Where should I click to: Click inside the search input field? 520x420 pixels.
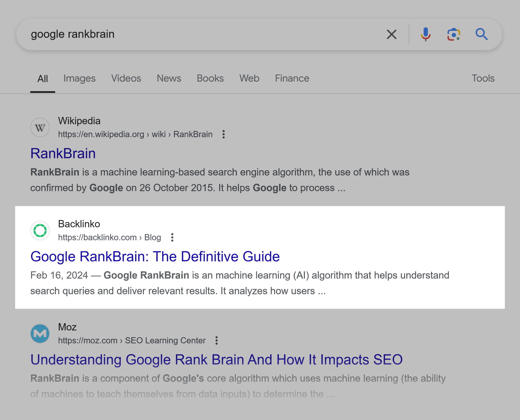click(x=178, y=34)
